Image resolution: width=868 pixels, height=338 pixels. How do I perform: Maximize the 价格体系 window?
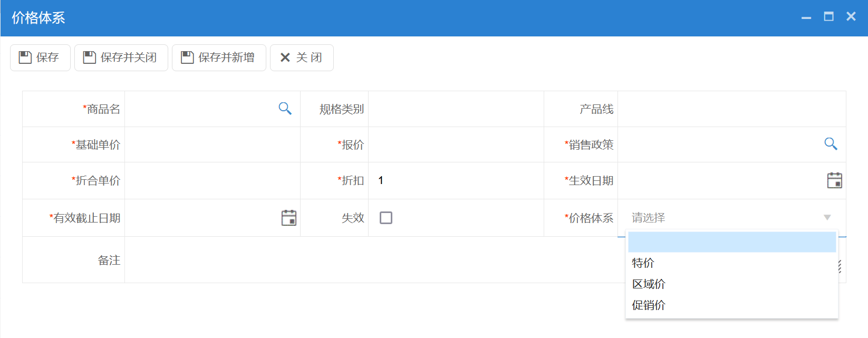tap(828, 17)
